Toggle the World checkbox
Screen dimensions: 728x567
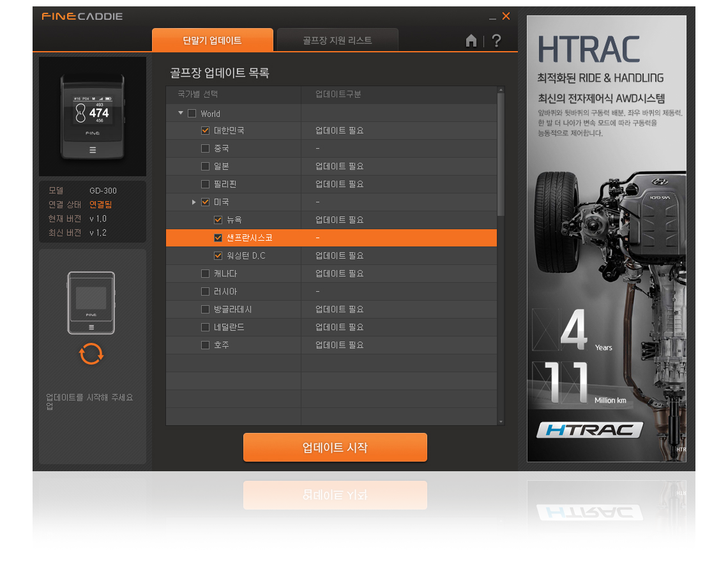tap(192, 113)
